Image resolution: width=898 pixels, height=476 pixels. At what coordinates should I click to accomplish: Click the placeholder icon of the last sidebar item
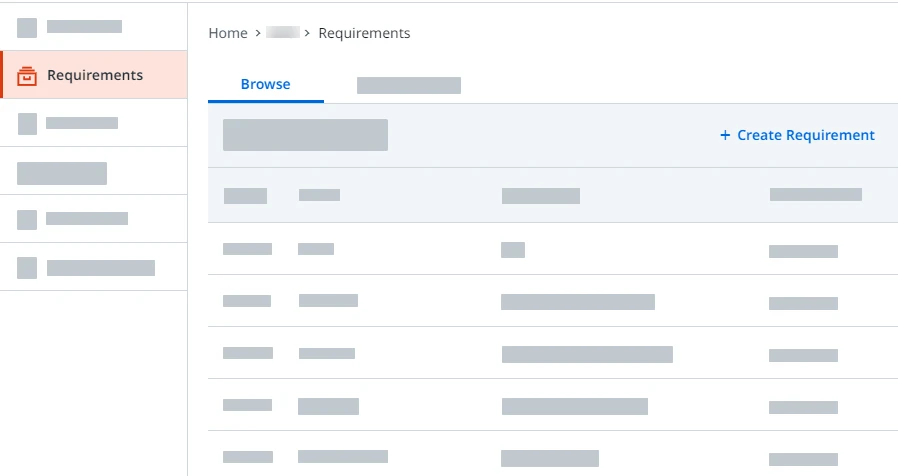coord(27,268)
